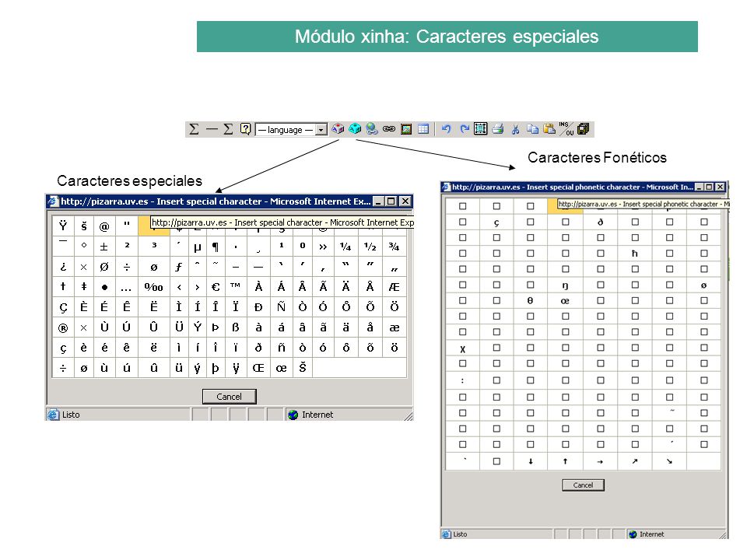Screen dimensions: 747x560
Task: Cancel the Insert special phonetic character dialog
Action: click(x=583, y=485)
